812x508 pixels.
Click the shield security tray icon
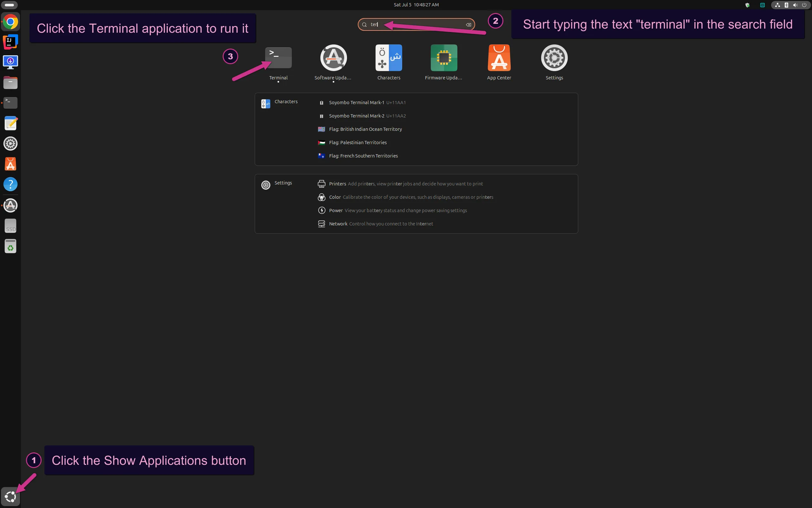[747, 5]
